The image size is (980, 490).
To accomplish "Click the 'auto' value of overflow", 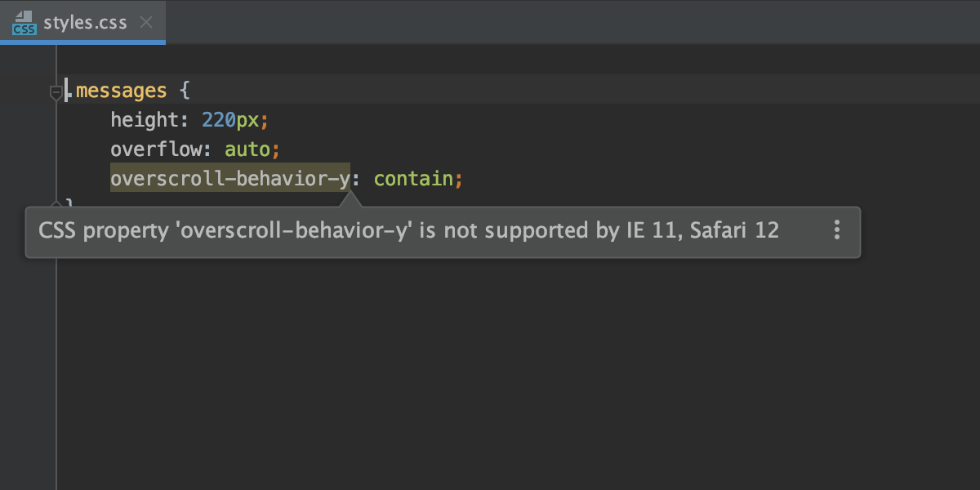I will click(x=250, y=149).
